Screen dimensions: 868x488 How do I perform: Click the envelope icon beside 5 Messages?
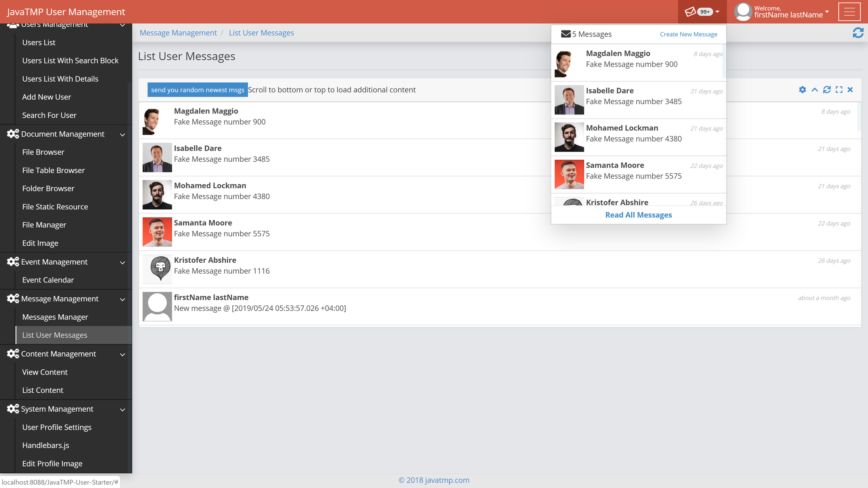(x=565, y=33)
